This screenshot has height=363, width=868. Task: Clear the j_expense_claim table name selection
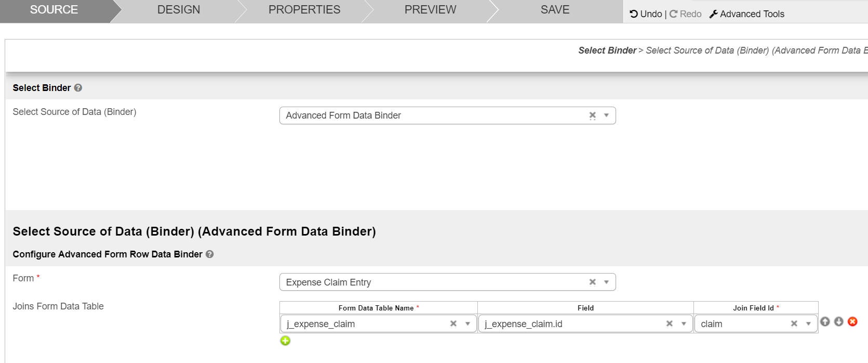click(453, 323)
